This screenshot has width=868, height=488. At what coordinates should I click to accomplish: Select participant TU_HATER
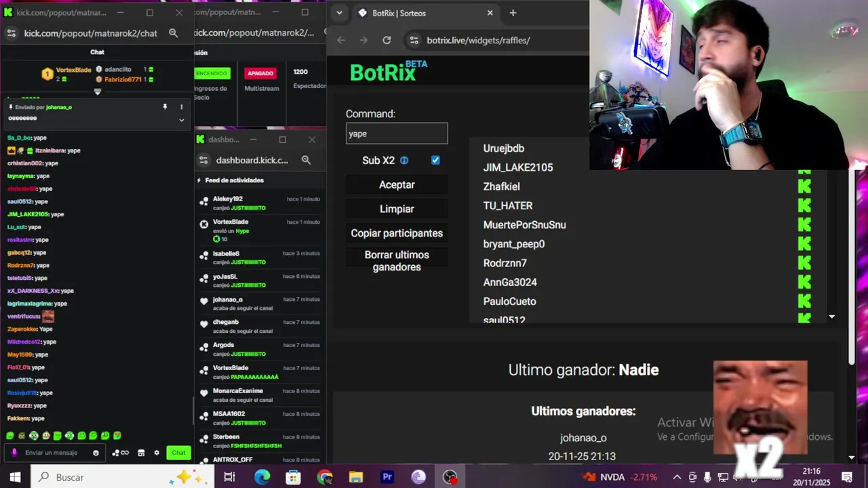(x=508, y=205)
